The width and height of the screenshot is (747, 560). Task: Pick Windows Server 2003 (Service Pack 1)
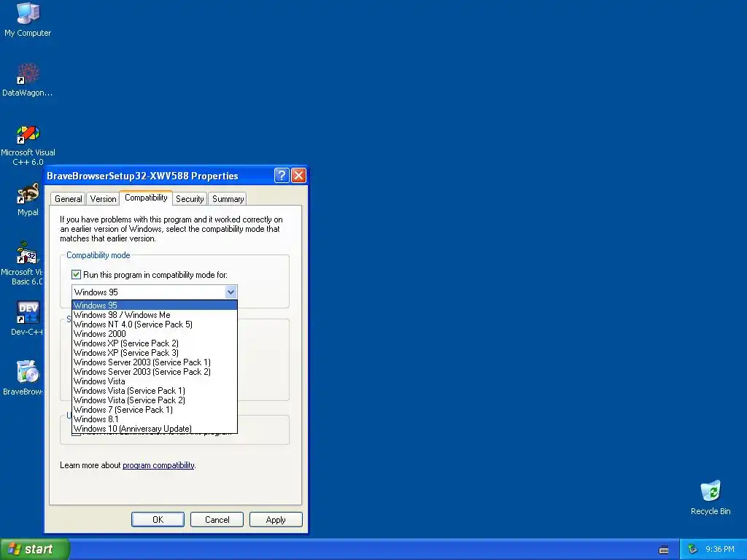point(155,362)
